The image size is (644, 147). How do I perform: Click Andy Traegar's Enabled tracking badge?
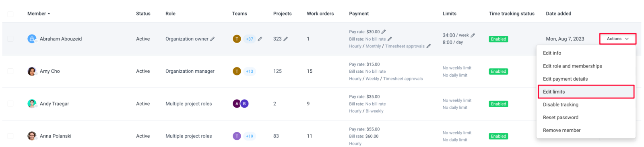point(498,104)
